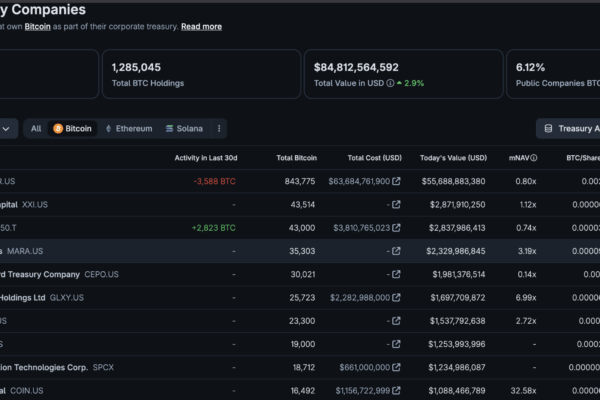Select the Bitcoin filter tab
600x400 pixels.
click(72, 129)
